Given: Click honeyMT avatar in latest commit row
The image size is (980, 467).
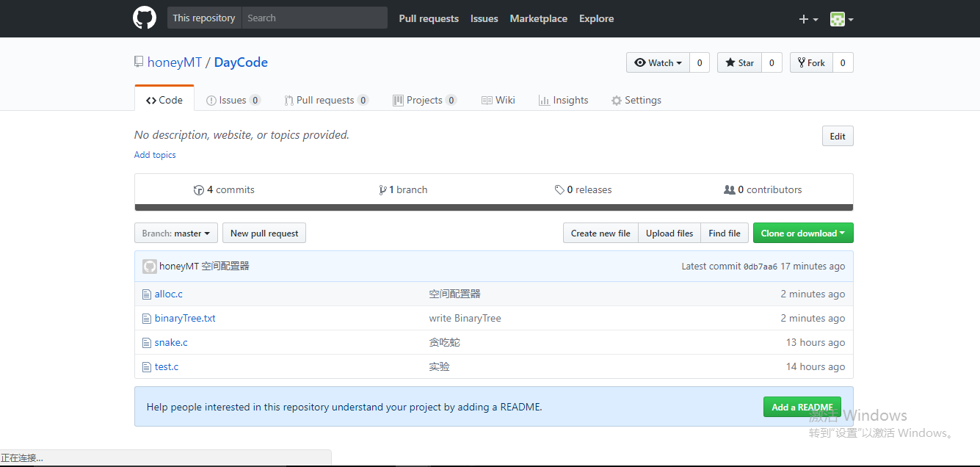Looking at the screenshot, I should tap(150, 267).
